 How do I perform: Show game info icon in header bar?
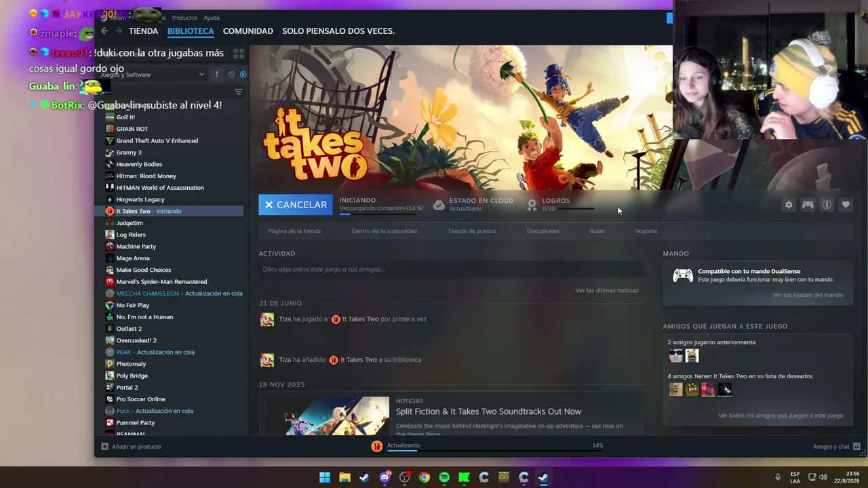point(827,205)
